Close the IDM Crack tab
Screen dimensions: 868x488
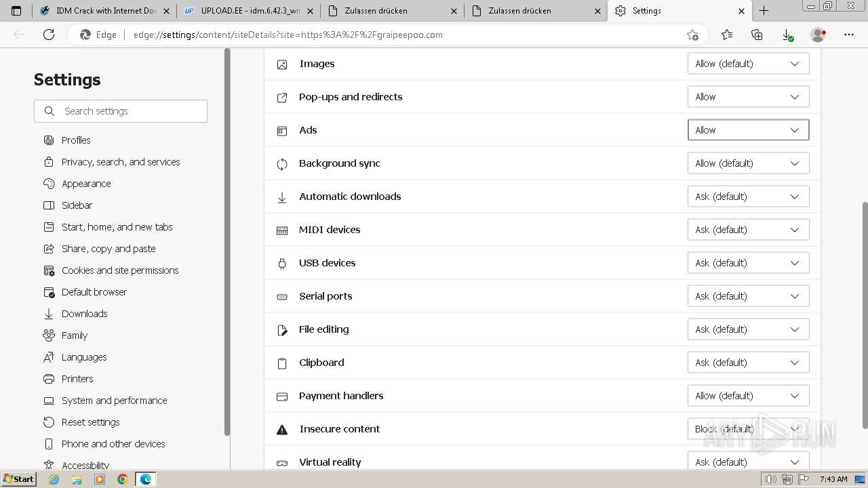[x=166, y=11]
